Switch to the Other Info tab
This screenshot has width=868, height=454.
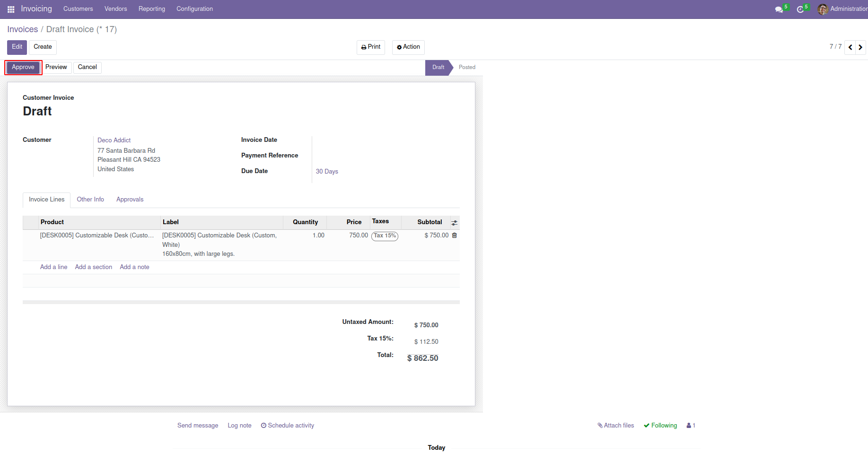click(x=90, y=200)
